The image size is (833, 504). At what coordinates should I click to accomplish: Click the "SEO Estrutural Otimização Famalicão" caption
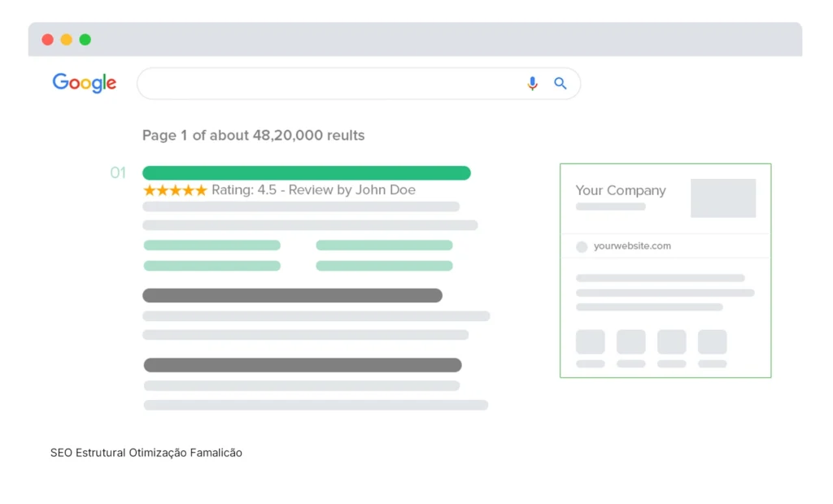pyautogui.click(x=146, y=453)
